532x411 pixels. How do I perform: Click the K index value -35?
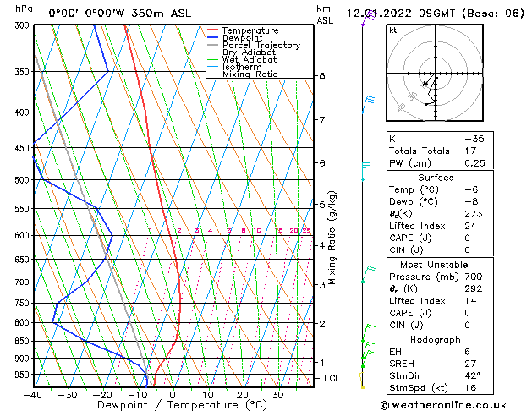point(474,139)
